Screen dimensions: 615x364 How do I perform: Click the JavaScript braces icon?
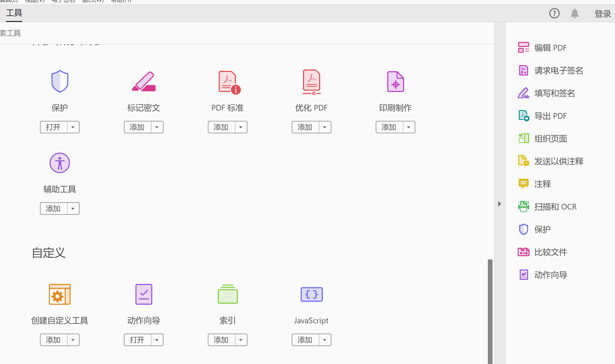[312, 294]
